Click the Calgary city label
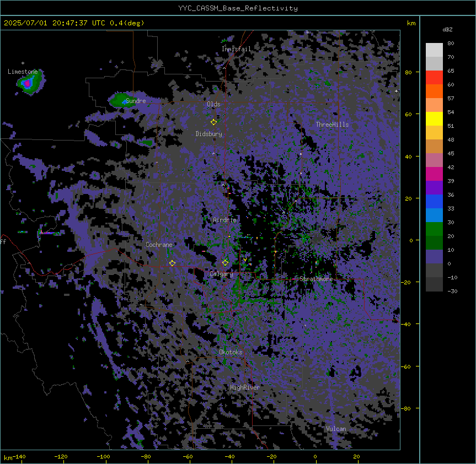The height and width of the screenshot is (464, 476). (x=221, y=274)
